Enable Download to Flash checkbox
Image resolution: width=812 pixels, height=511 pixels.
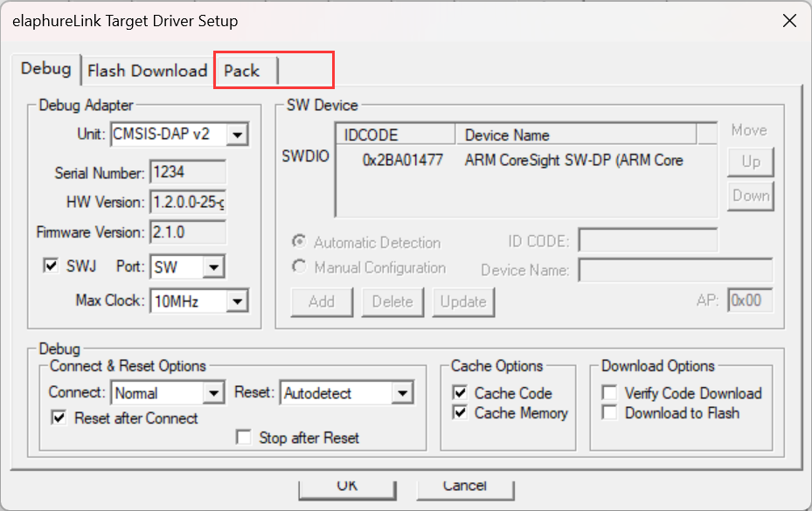[x=609, y=412]
